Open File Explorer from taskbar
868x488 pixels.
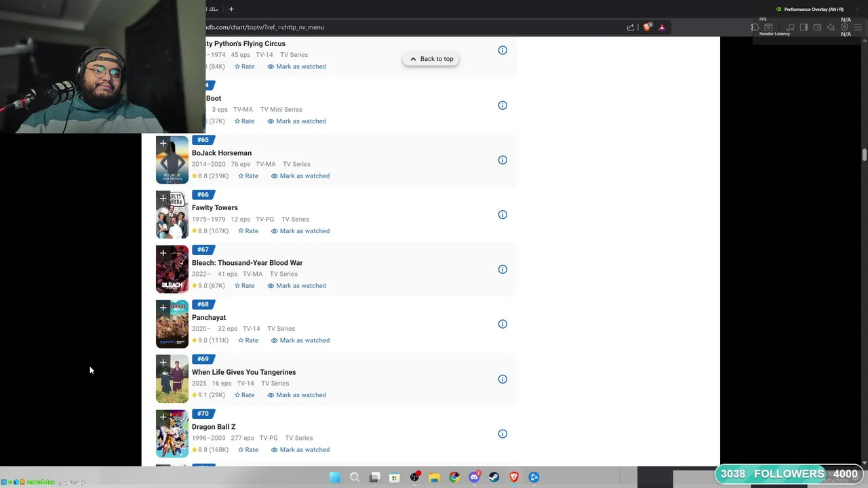coord(434,477)
